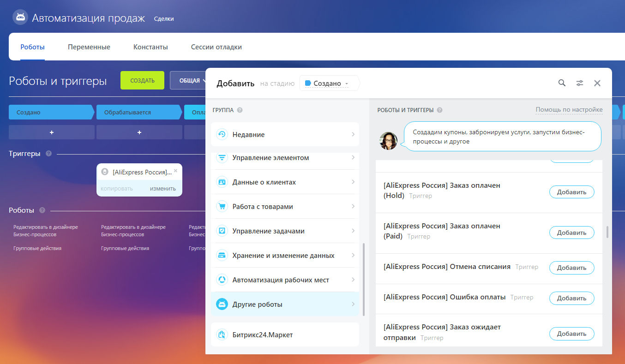Click the group list scrollbar thumb
Screen dimensions: 625x364
364,279
